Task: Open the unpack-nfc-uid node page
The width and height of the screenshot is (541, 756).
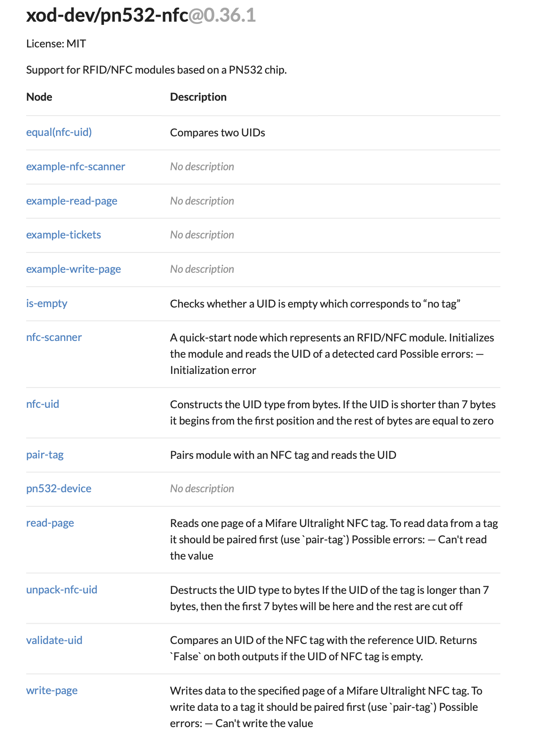Action: tap(61, 590)
